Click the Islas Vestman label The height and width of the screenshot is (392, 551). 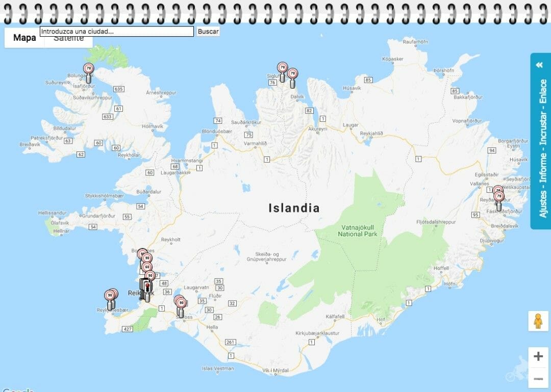[218, 369]
